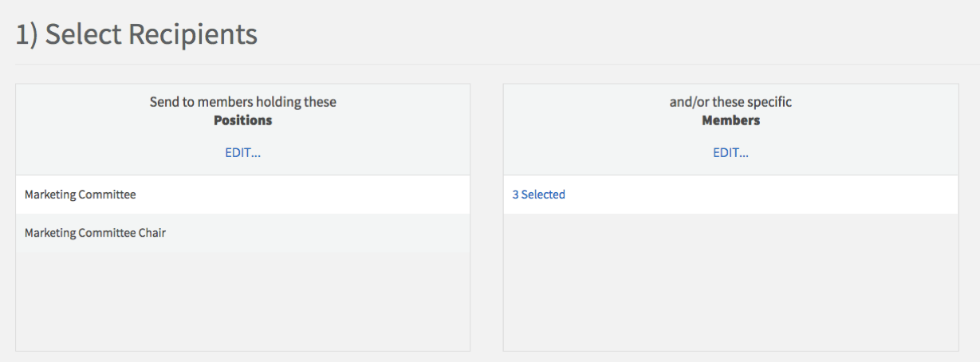Screen dimensions: 980x362
Task: Click 'Send to members holding these' text
Action: [x=242, y=102]
